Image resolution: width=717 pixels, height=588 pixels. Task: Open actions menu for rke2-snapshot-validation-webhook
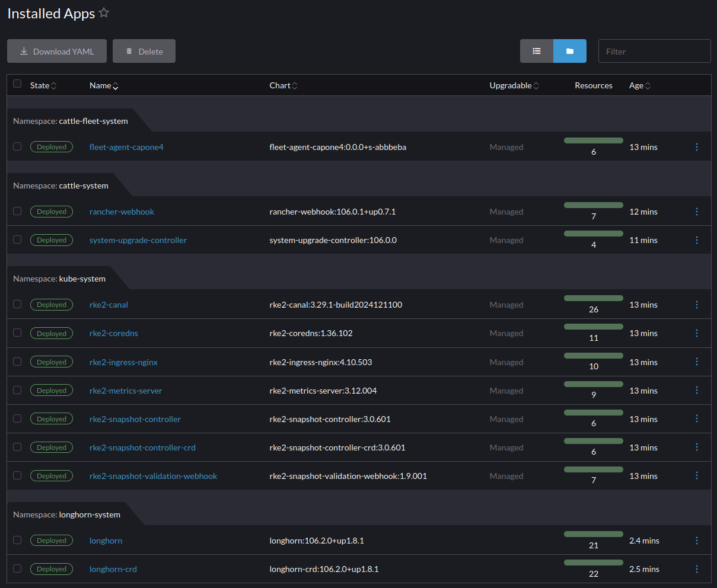(697, 476)
